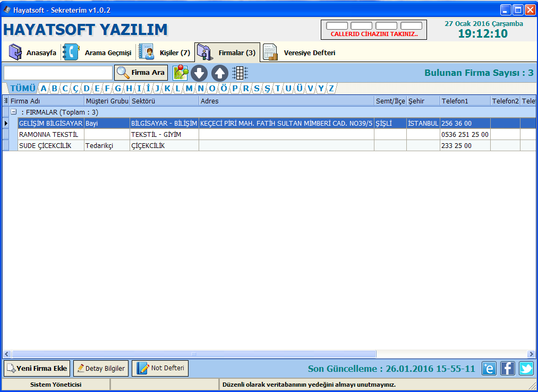Click the horizontal scrollbar thumb
This screenshot has width=538, height=392.
tap(194, 354)
